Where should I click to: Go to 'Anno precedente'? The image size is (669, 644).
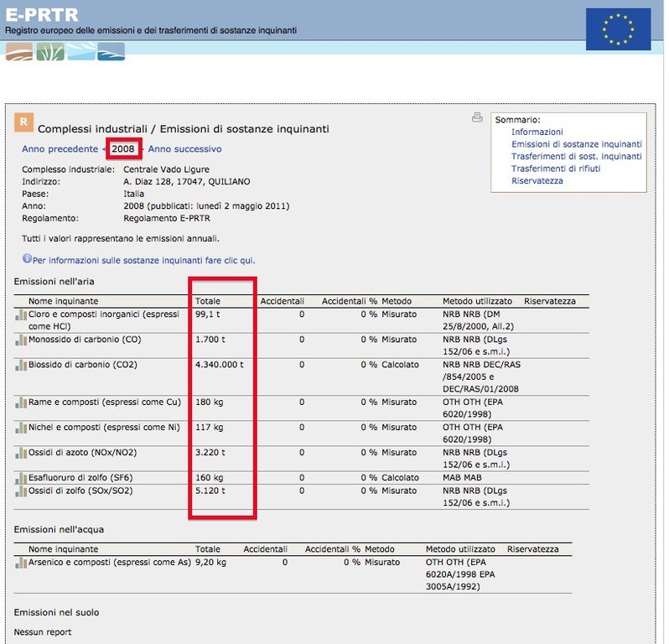click(x=60, y=149)
